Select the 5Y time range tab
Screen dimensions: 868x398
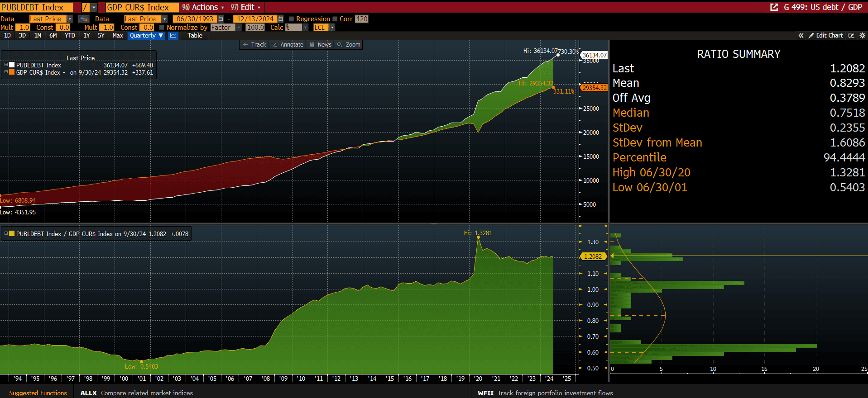pyautogui.click(x=101, y=35)
